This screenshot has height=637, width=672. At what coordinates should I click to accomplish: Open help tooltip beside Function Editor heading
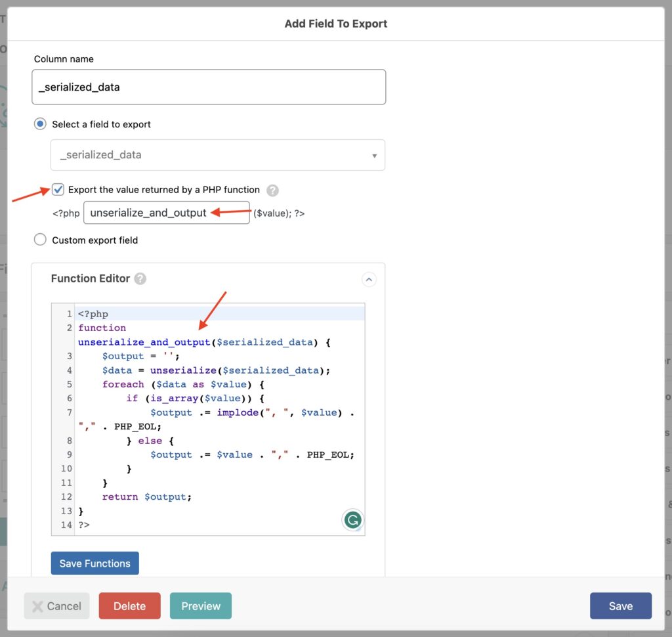pyautogui.click(x=139, y=278)
